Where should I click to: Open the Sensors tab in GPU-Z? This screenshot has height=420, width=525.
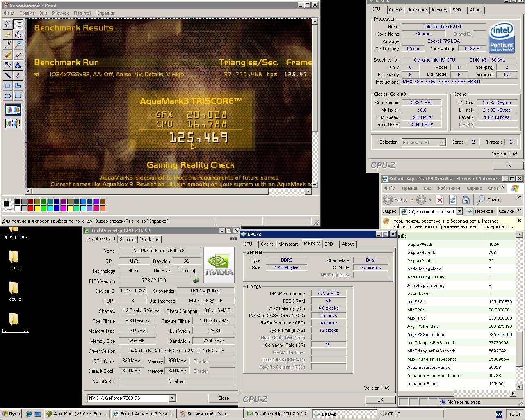[x=128, y=240]
